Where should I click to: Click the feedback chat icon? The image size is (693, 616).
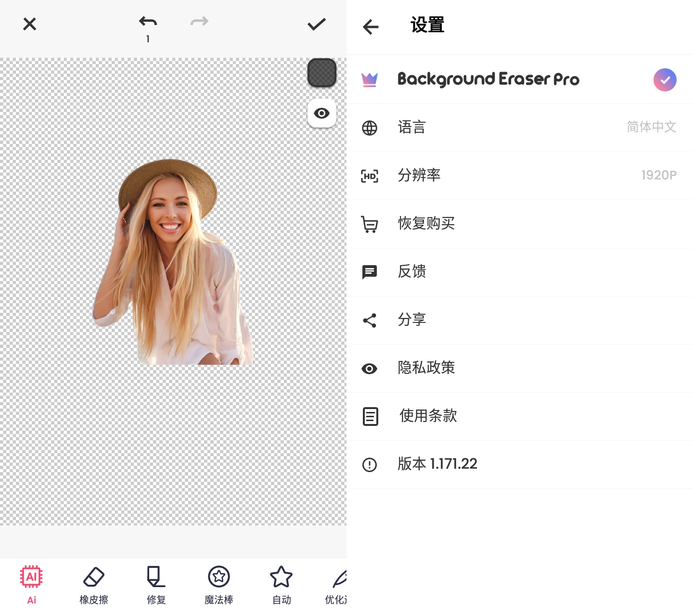coord(370,272)
